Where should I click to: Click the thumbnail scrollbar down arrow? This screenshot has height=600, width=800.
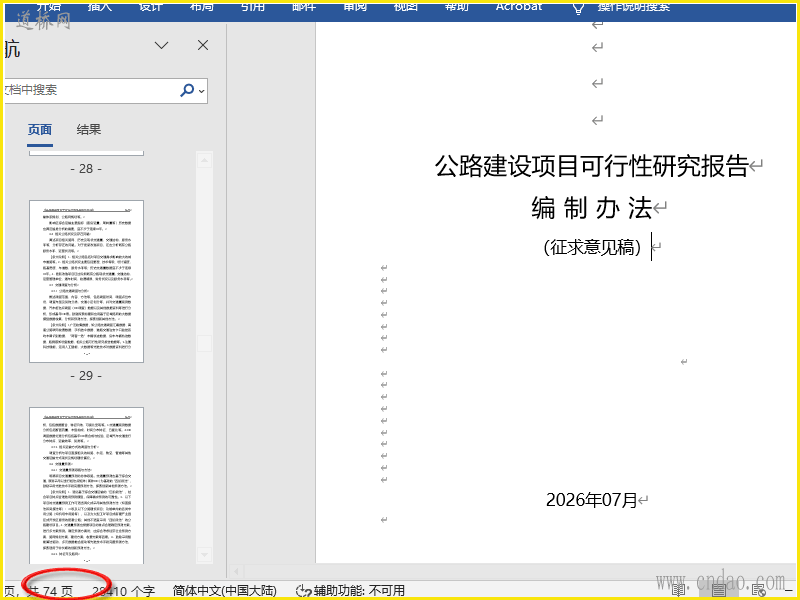[205, 555]
